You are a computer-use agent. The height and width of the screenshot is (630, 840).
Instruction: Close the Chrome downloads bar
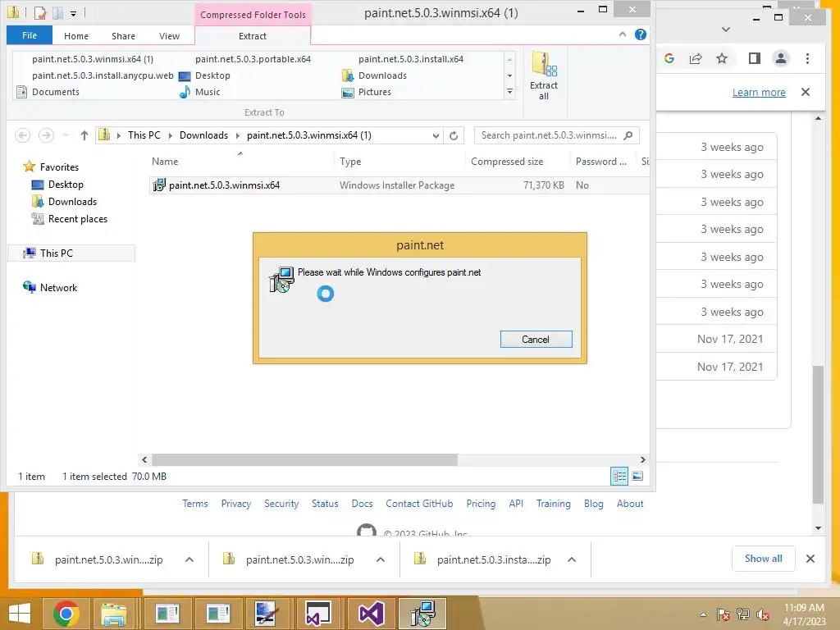[810, 559]
